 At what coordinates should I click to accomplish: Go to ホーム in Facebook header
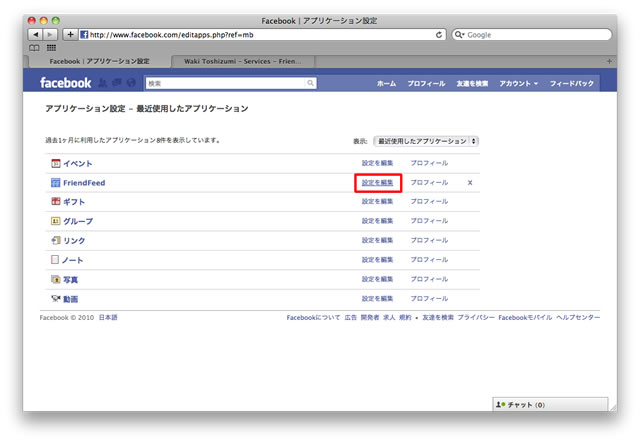[x=386, y=83]
